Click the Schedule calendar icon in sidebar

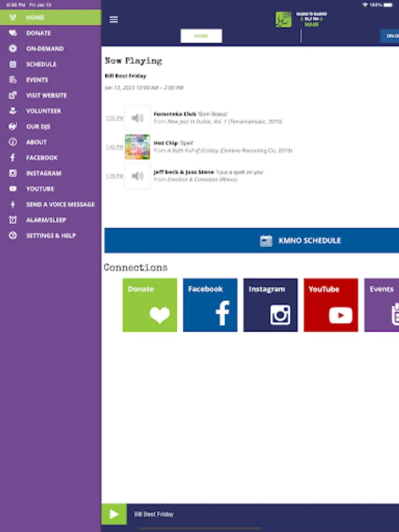tap(13, 64)
